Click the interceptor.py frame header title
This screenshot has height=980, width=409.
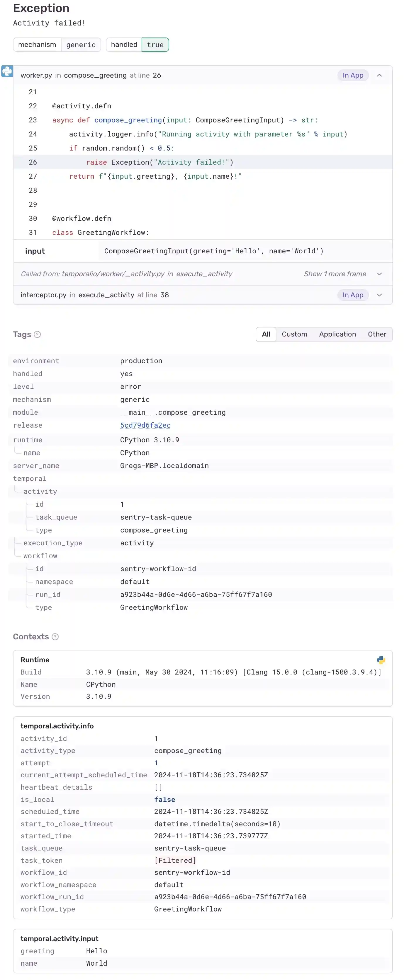point(94,295)
